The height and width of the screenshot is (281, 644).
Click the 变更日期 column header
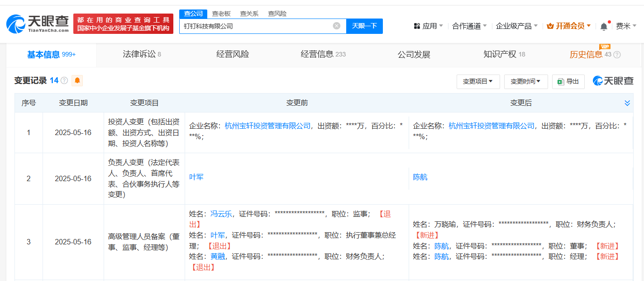coord(73,103)
